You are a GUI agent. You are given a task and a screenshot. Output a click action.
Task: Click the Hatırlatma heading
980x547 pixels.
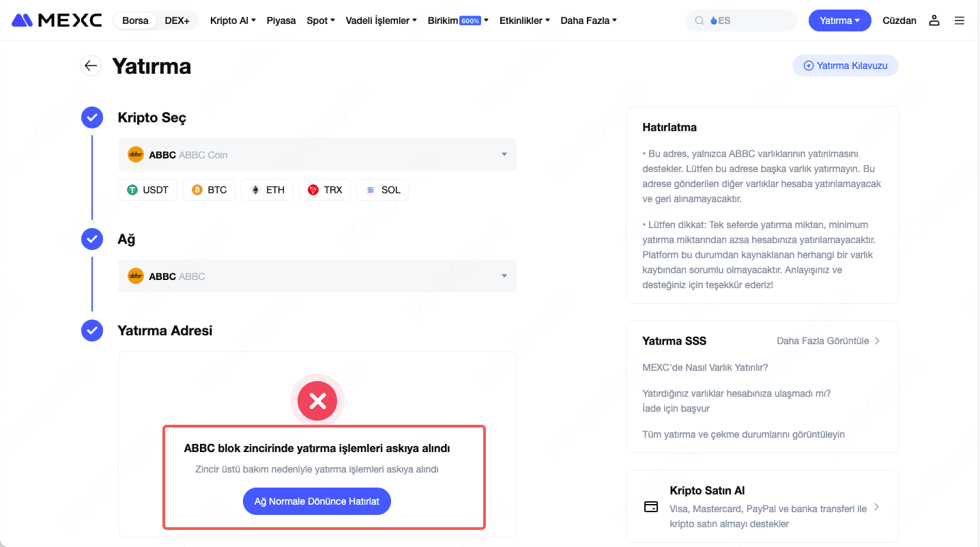tap(669, 127)
